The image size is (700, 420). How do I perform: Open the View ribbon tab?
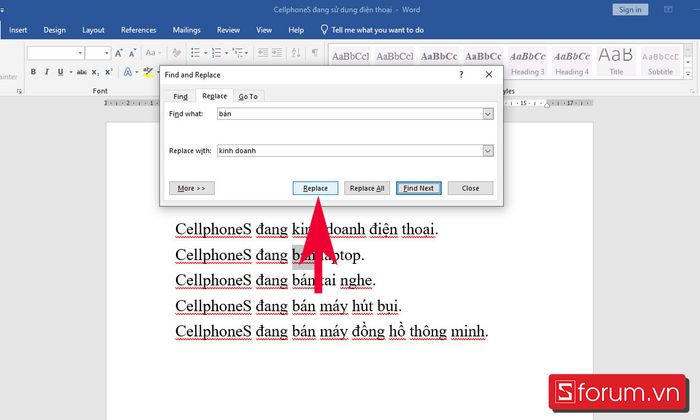point(264,30)
